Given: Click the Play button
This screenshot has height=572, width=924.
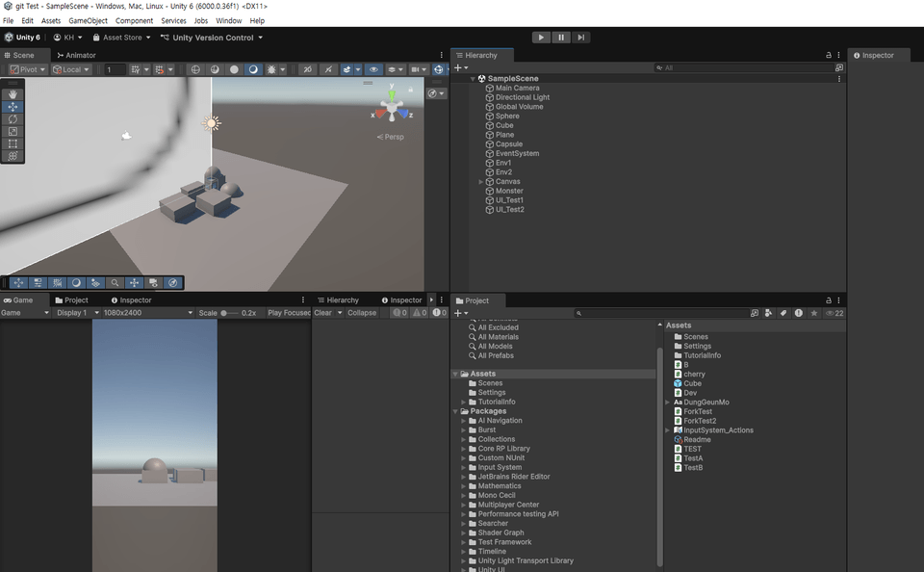Looking at the screenshot, I should click(x=541, y=38).
